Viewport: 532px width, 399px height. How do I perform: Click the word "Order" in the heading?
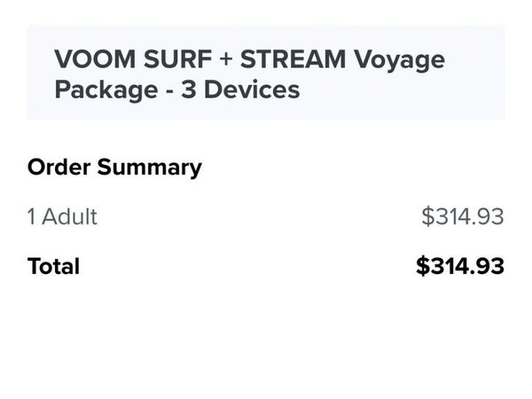pos(58,167)
